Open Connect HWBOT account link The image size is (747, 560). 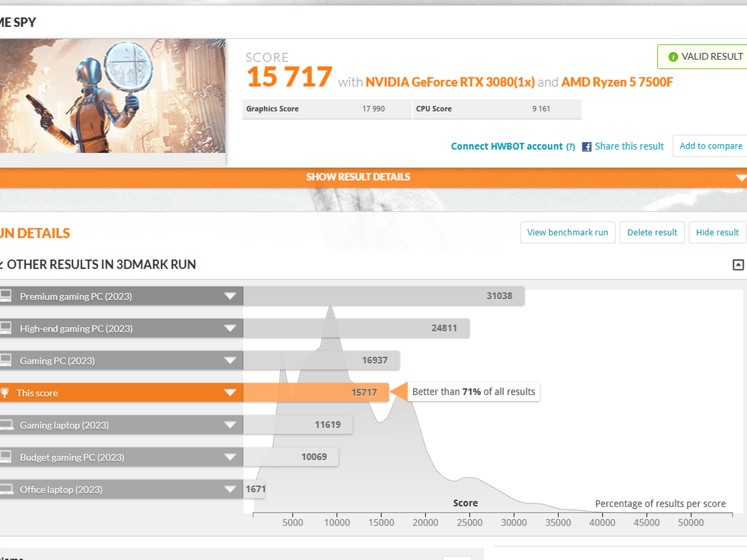[507, 147]
